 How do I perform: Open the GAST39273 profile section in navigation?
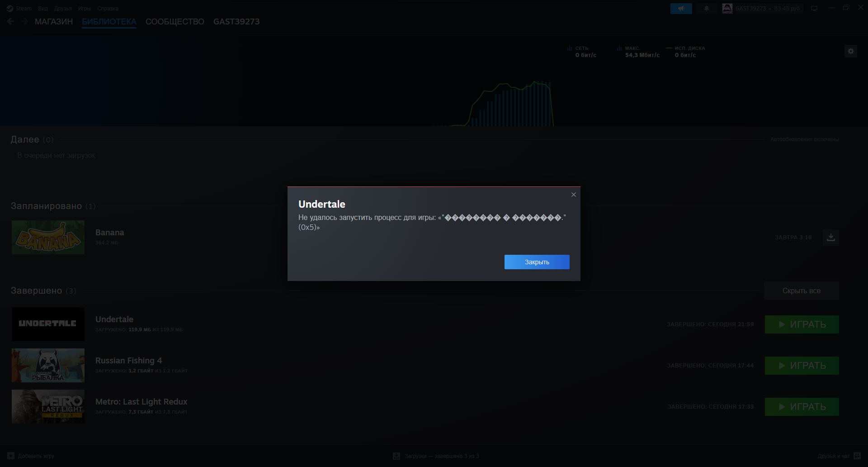(x=236, y=22)
